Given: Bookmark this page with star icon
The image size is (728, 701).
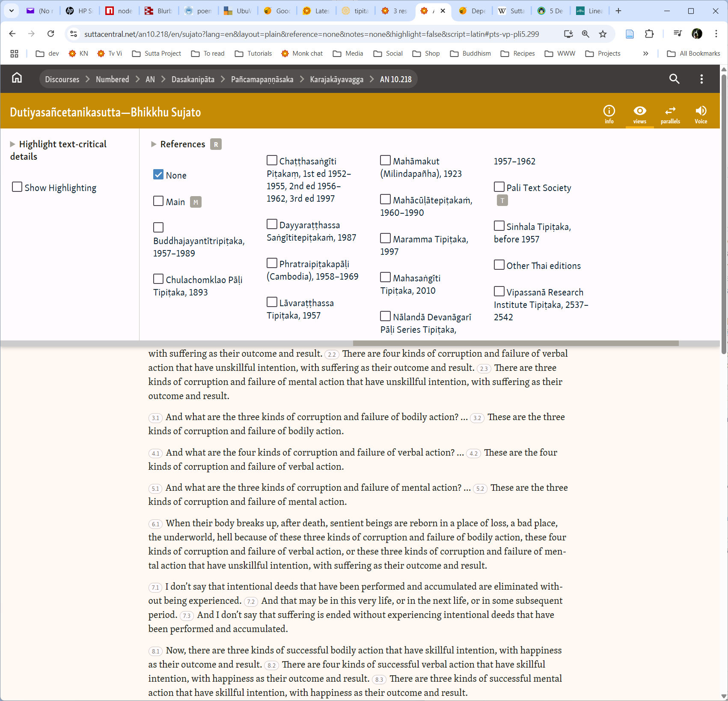Looking at the screenshot, I should point(603,34).
